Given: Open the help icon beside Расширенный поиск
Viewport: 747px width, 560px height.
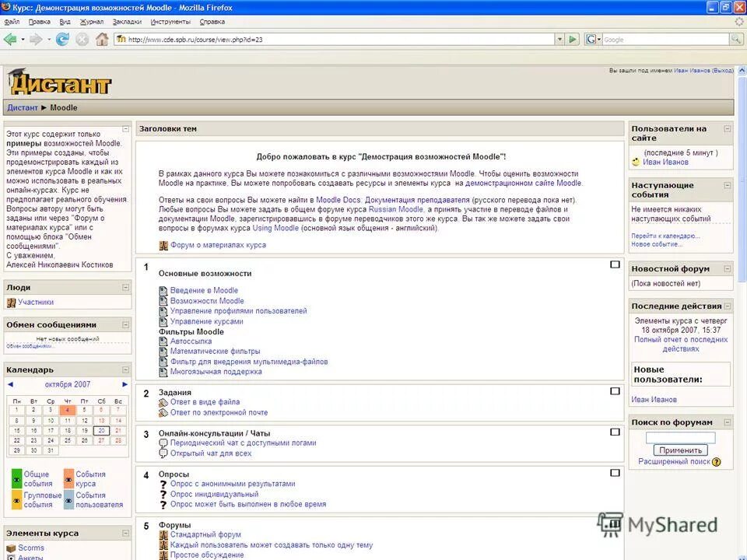Looking at the screenshot, I should 716,462.
